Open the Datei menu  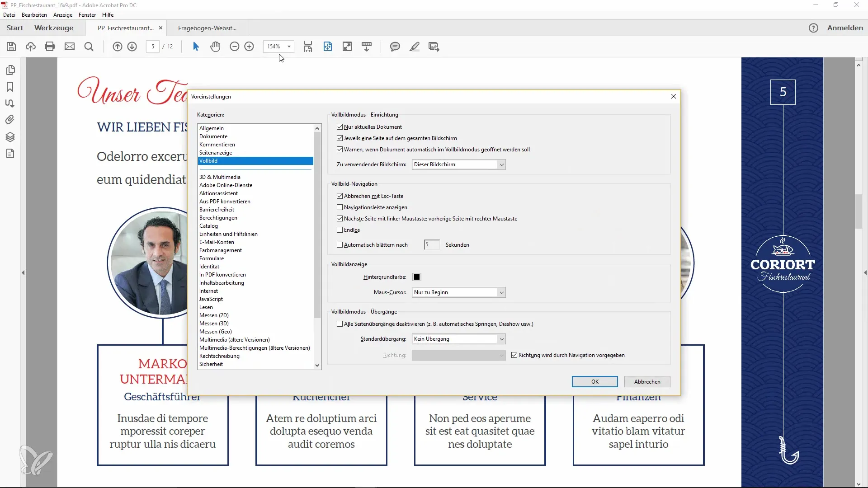point(9,15)
